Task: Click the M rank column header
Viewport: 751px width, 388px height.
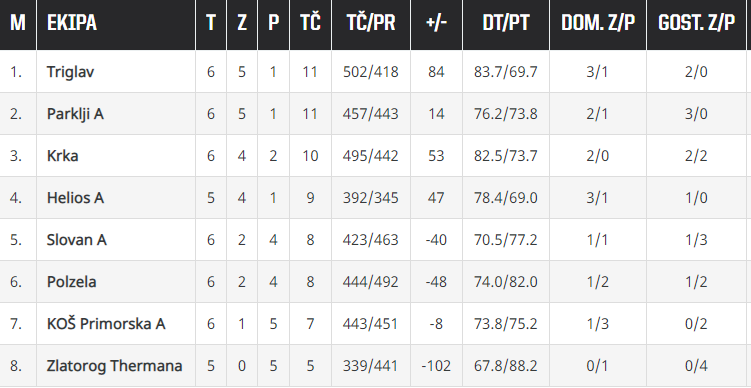Action: [x=18, y=23]
